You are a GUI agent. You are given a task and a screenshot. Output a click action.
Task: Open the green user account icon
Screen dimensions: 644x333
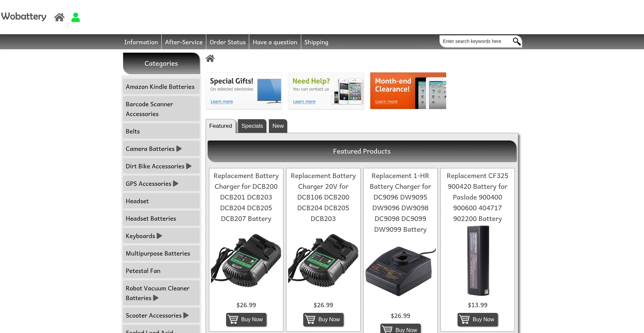(x=75, y=17)
